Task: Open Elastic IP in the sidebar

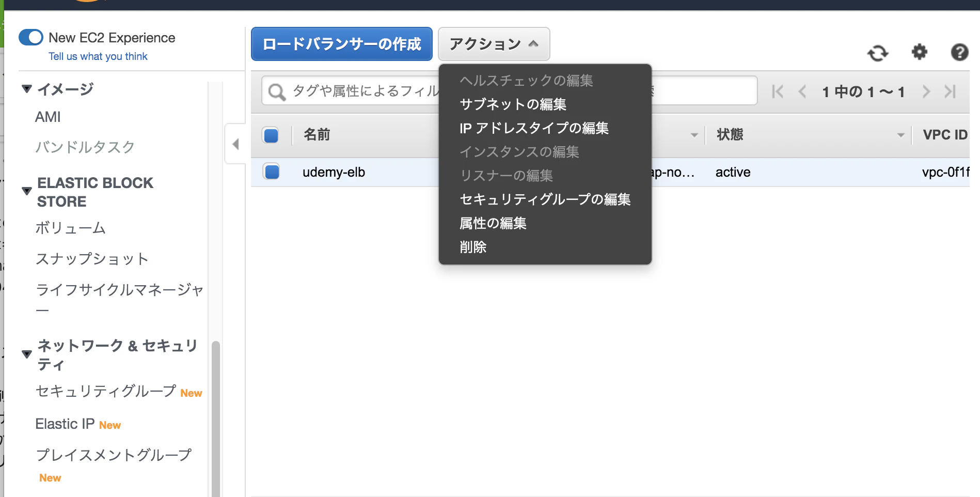Action: [x=65, y=424]
